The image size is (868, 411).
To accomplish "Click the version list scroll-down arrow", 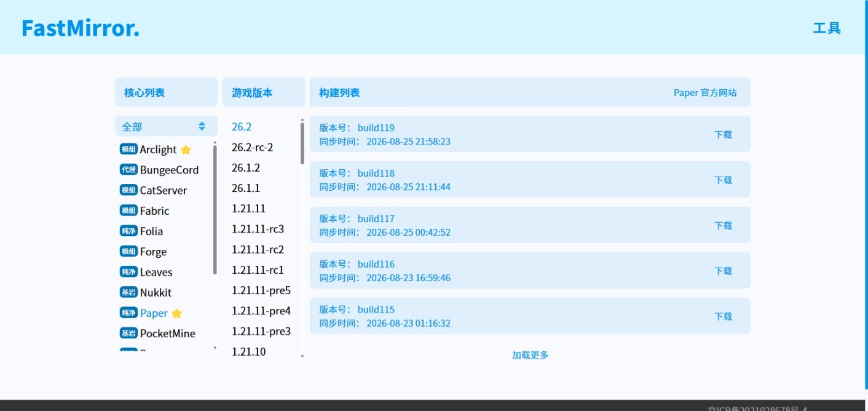I will [302, 356].
